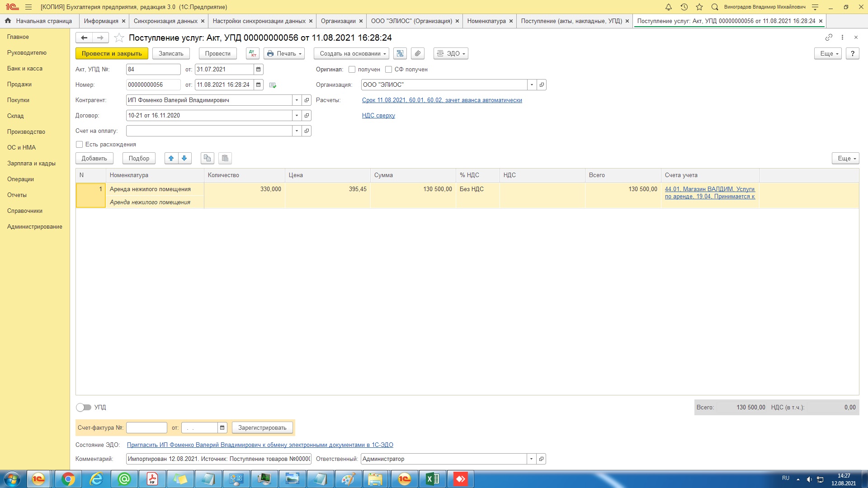868x488 pixels.
Task: Click Комментарий input field
Action: (x=219, y=459)
